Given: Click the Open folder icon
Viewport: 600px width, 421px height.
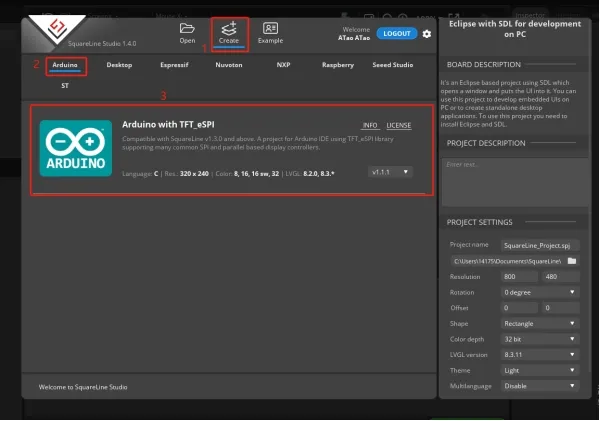Looking at the screenshot, I should coord(187,29).
